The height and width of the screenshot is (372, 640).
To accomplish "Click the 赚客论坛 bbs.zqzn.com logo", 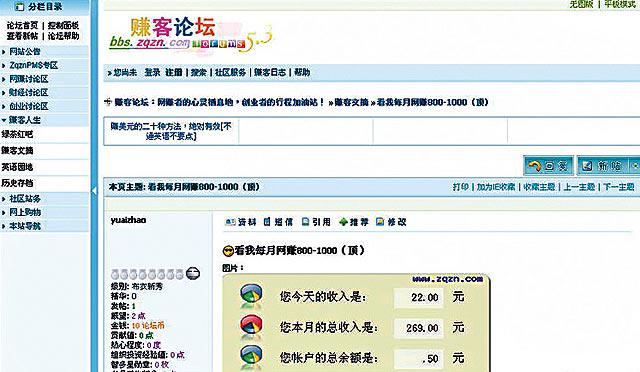I will tap(190, 35).
